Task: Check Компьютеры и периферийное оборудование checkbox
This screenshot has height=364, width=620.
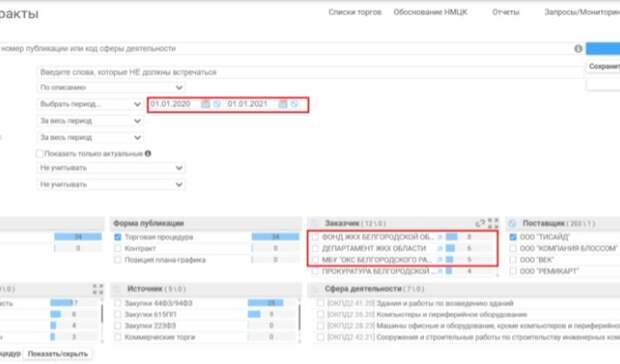Action: pos(320,315)
